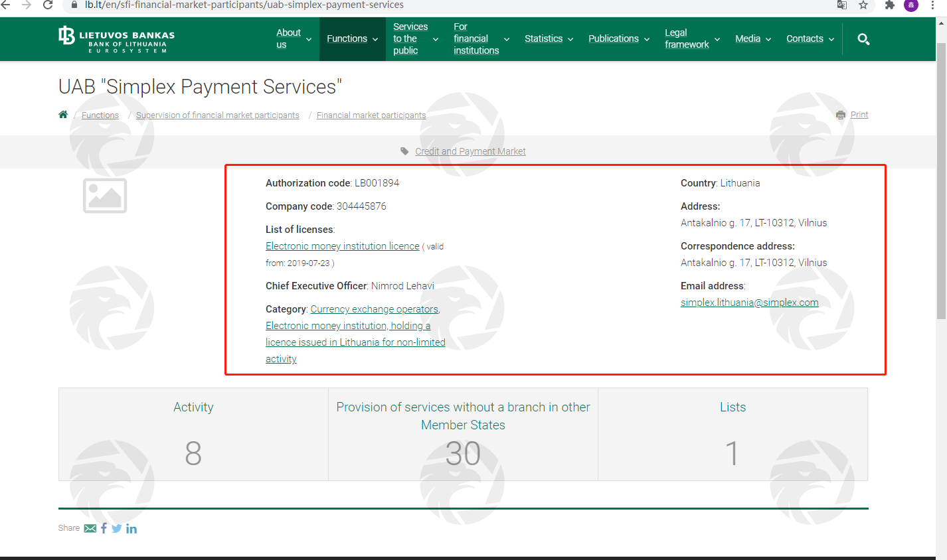Click the Lietuvos Bankas logo
The height and width of the screenshot is (560, 947).
(x=117, y=39)
